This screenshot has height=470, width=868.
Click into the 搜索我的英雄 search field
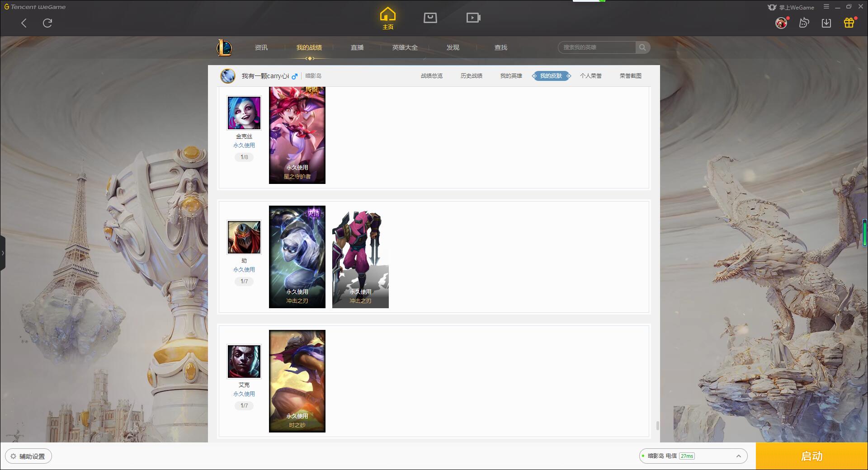(597, 47)
